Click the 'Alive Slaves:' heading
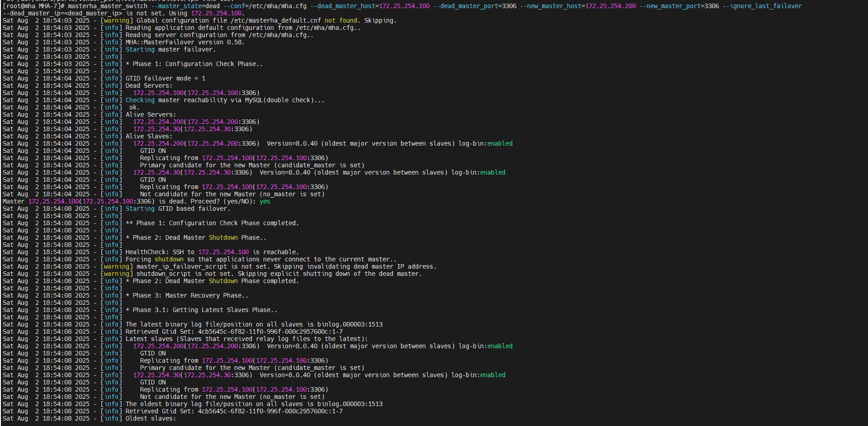 coord(149,136)
